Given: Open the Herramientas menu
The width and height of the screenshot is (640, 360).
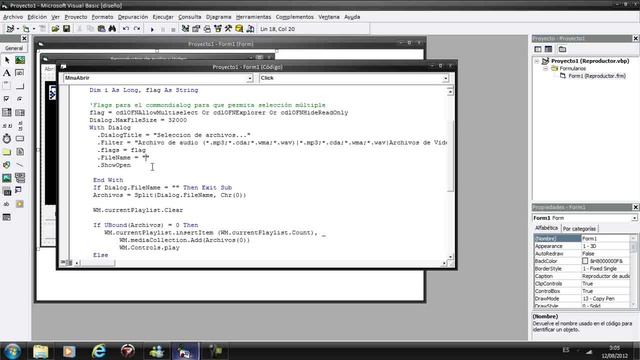Looking at the screenshot, I should coord(253,17).
